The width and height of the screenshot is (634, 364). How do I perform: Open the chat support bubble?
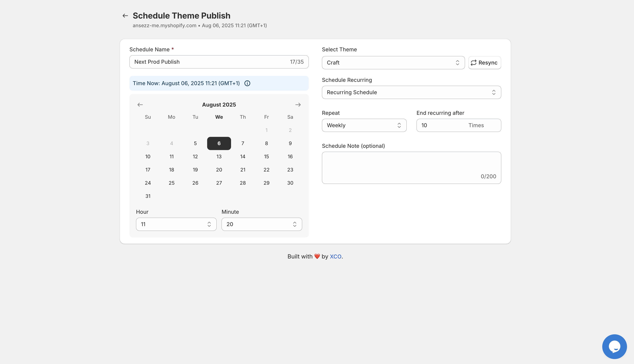pyautogui.click(x=614, y=346)
